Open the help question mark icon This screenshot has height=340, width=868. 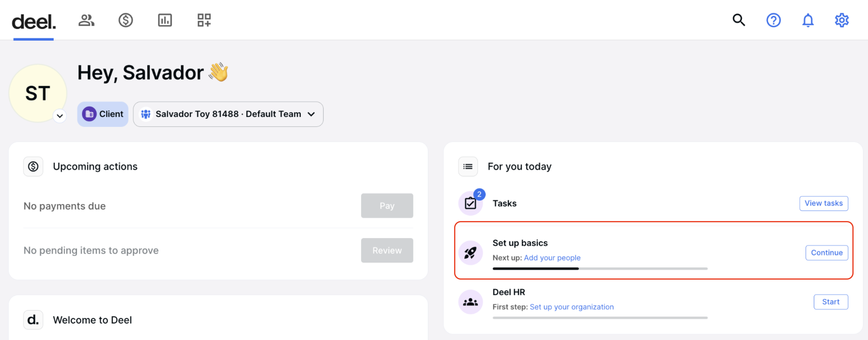(x=773, y=20)
